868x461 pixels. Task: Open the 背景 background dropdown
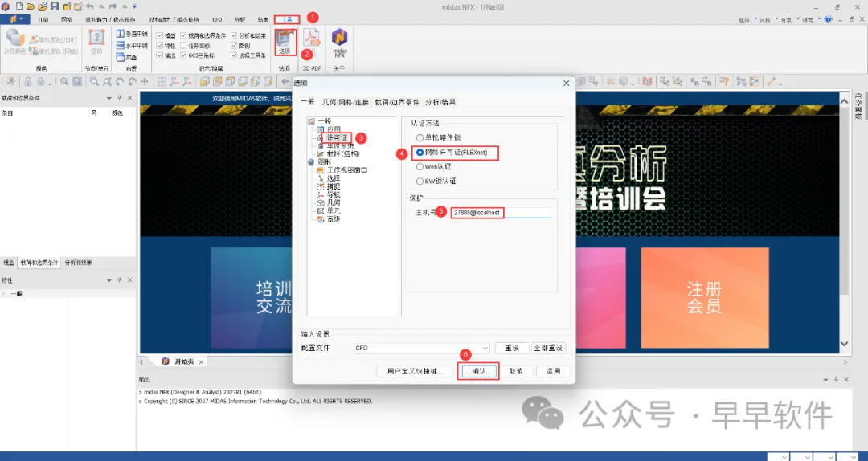[x=789, y=20]
